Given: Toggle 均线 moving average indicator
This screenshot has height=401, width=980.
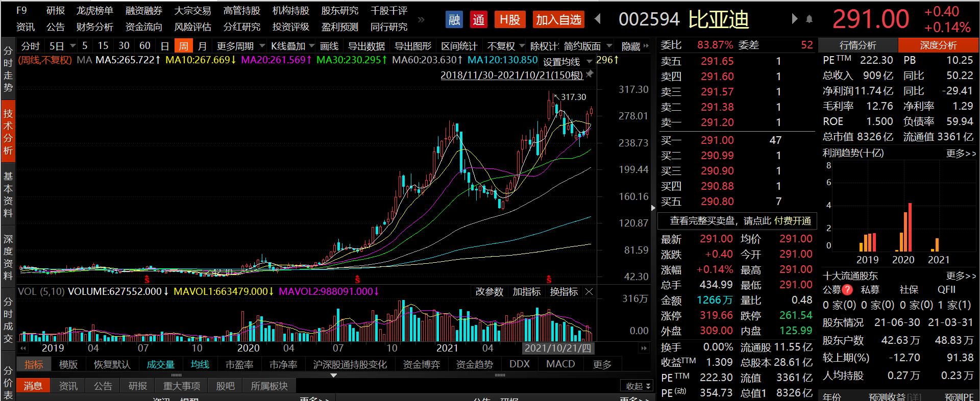Looking at the screenshot, I should click(x=200, y=364).
